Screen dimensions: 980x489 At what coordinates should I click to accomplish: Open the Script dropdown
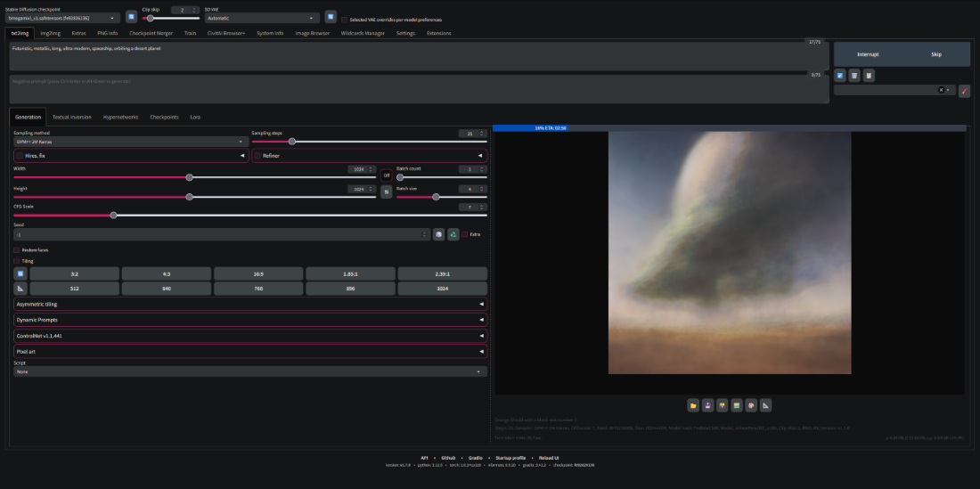click(x=250, y=371)
